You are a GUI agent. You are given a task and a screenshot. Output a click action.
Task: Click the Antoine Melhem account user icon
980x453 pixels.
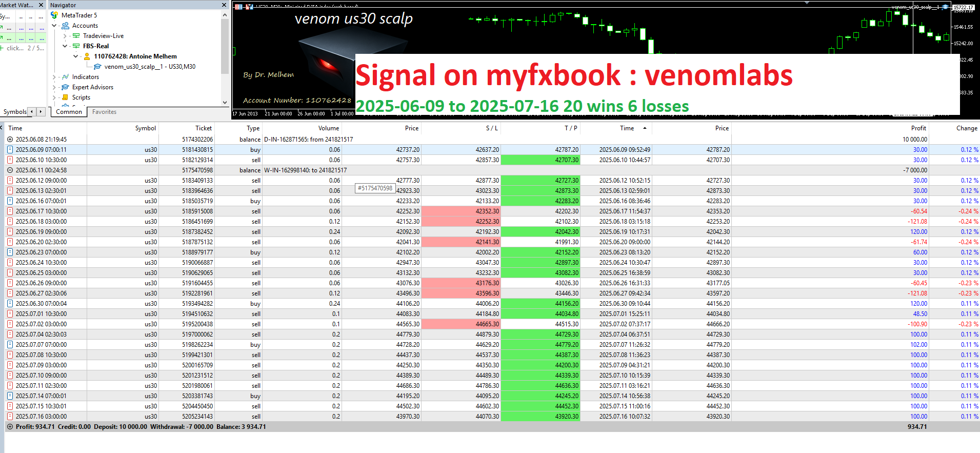click(x=87, y=56)
